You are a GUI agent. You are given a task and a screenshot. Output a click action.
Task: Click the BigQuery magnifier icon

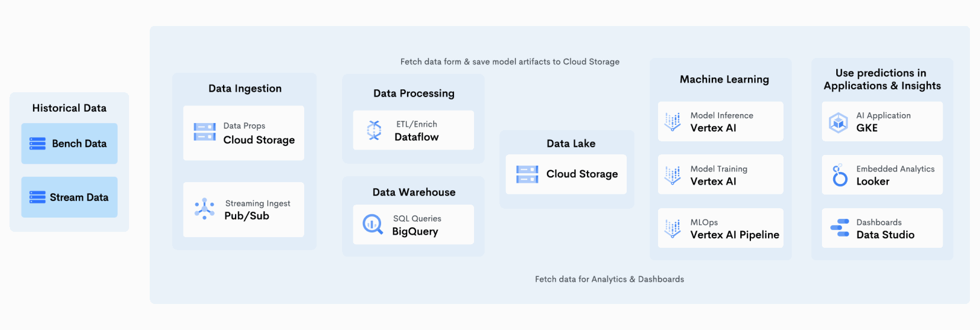tap(373, 224)
